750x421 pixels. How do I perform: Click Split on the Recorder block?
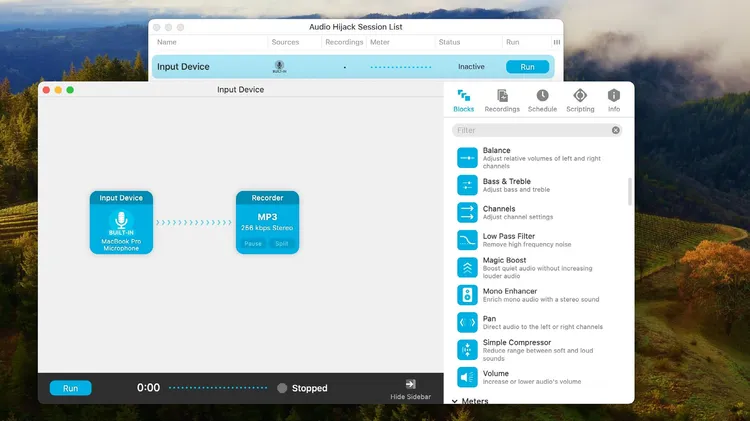282,244
